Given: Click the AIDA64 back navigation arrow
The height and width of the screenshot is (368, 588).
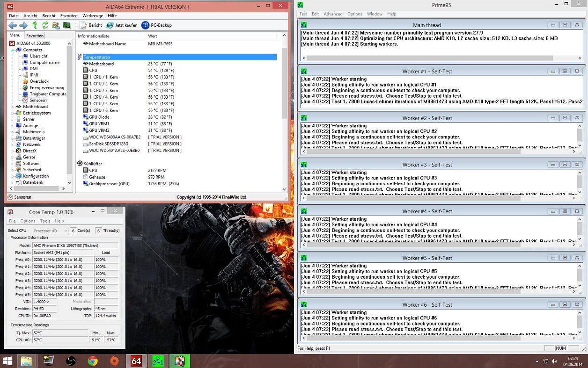Looking at the screenshot, I should [13, 25].
